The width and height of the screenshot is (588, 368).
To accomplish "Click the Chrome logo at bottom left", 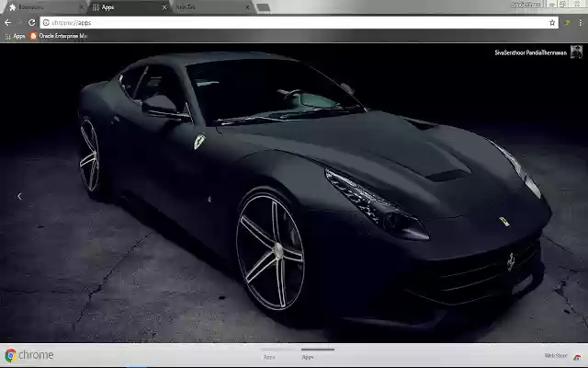I will pyautogui.click(x=29, y=355).
